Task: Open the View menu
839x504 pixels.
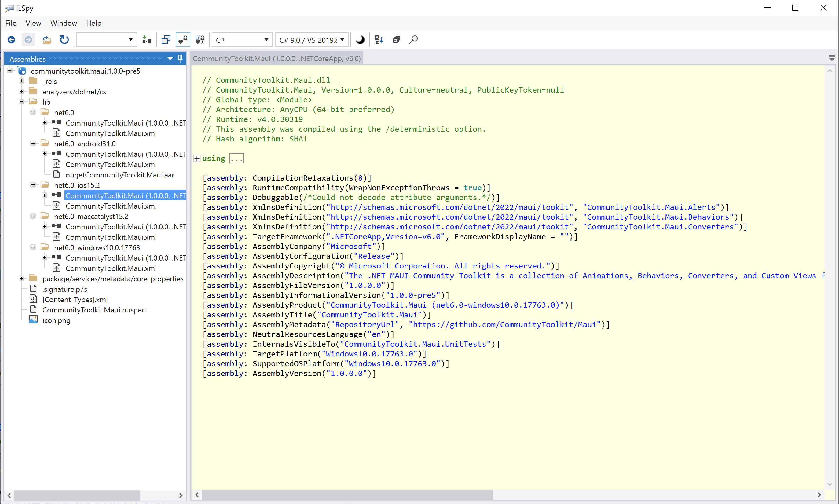Action: point(33,23)
